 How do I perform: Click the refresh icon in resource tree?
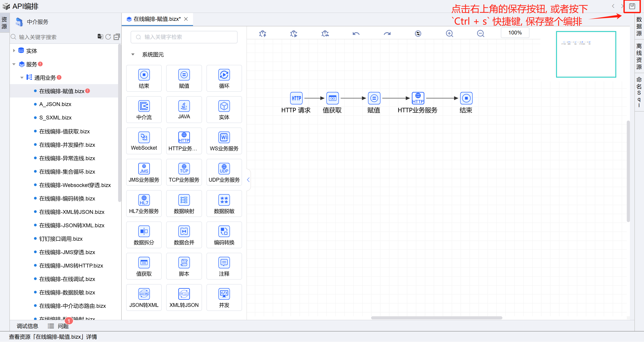coord(108,37)
